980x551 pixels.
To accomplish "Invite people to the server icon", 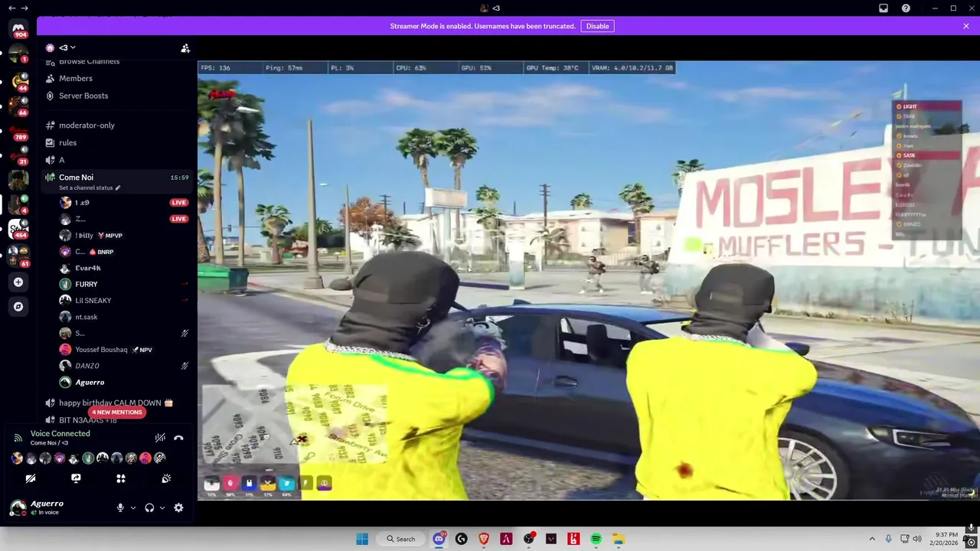I will pyautogui.click(x=185, y=48).
